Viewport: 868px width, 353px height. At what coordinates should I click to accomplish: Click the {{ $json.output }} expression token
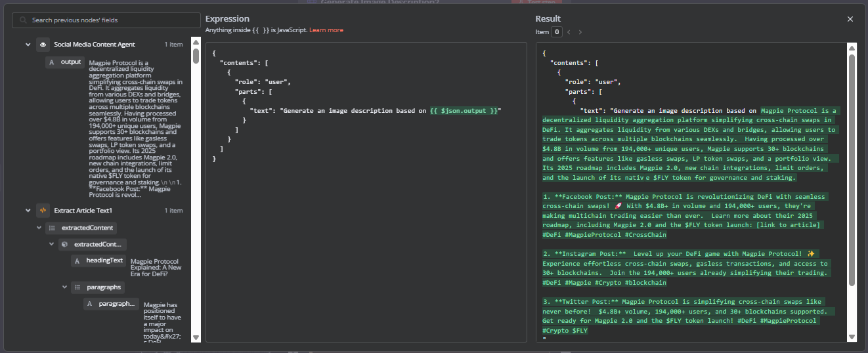(466, 111)
